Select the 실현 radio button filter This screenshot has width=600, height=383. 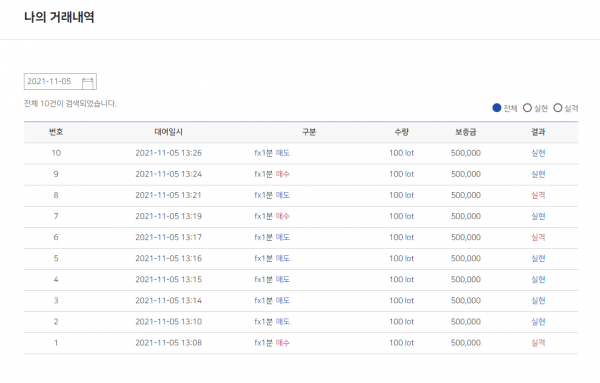pyautogui.click(x=527, y=108)
